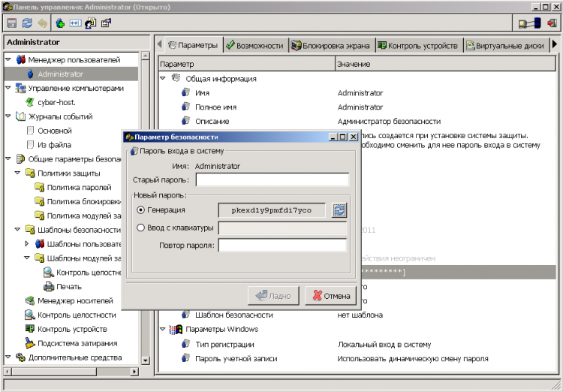Click the Ладно button in the dialog
This screenshot has width=563, height=392.
[x=273, y=296]
